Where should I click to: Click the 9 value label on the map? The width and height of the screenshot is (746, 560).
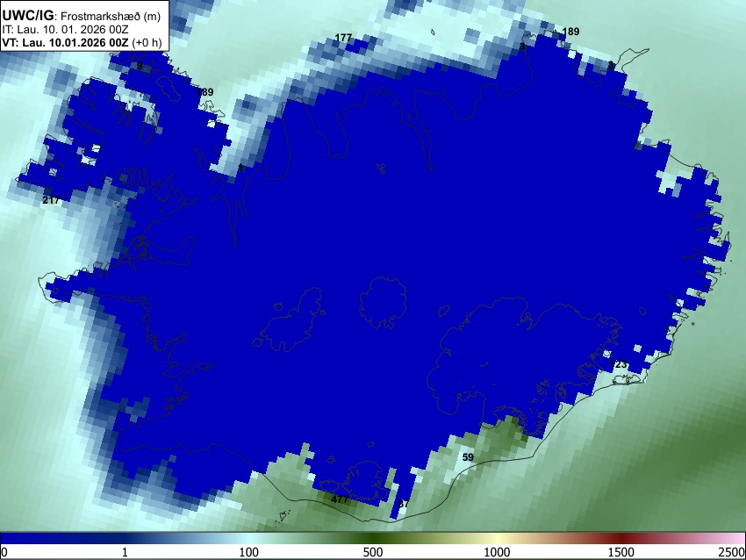tap(140, 66)
